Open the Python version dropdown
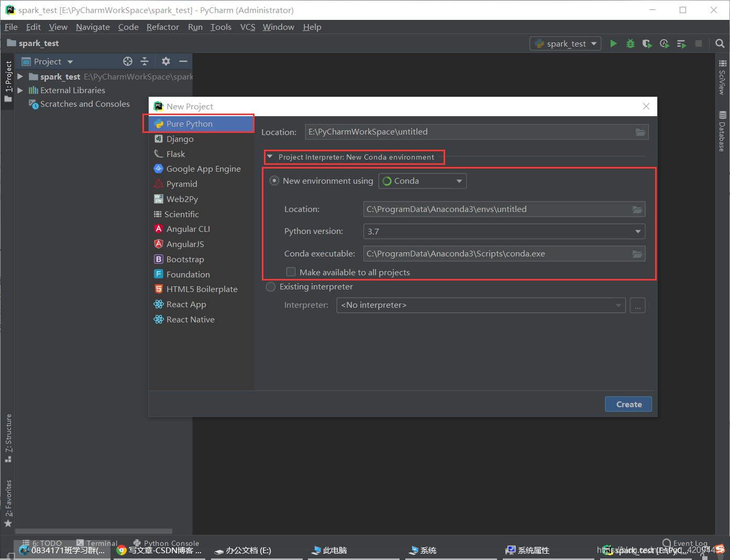730x560 pixels. (x=504, y=231)
